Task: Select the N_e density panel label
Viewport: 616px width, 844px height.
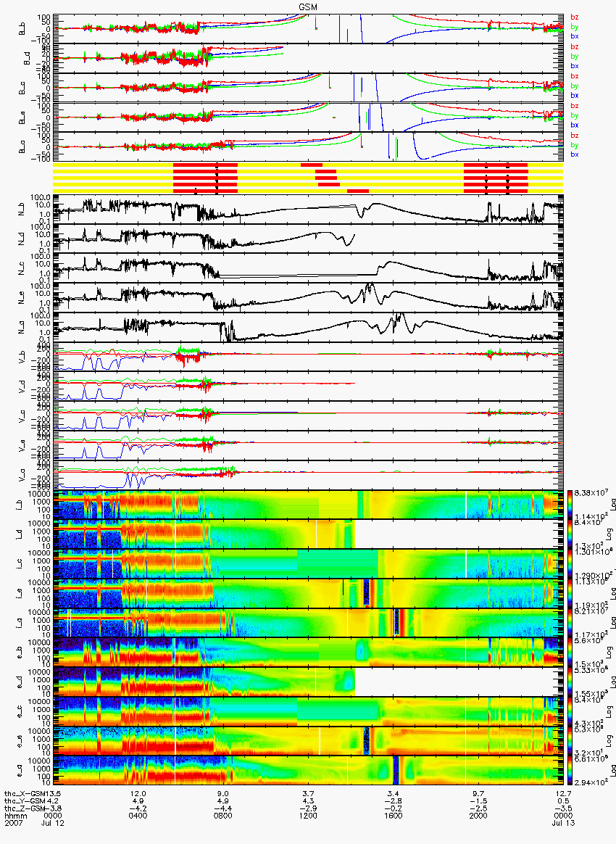Action: [x=22, y=298]
